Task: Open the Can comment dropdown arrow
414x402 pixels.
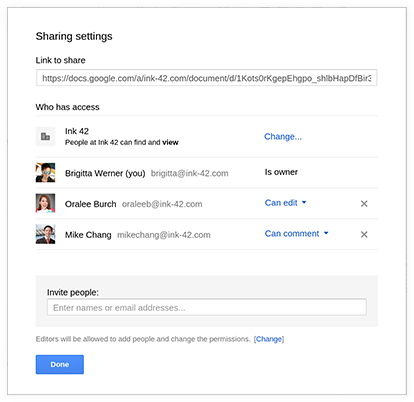Action: (x=326, y=233)
